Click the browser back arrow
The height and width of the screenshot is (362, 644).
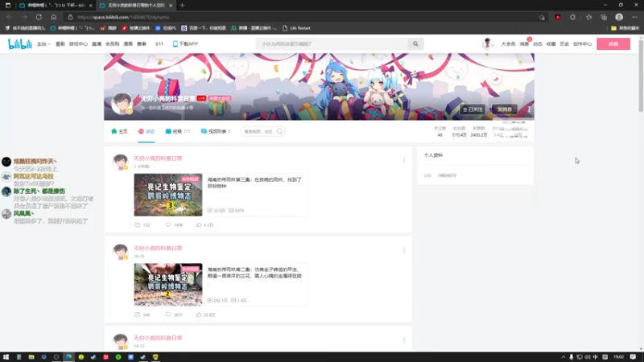10,17
